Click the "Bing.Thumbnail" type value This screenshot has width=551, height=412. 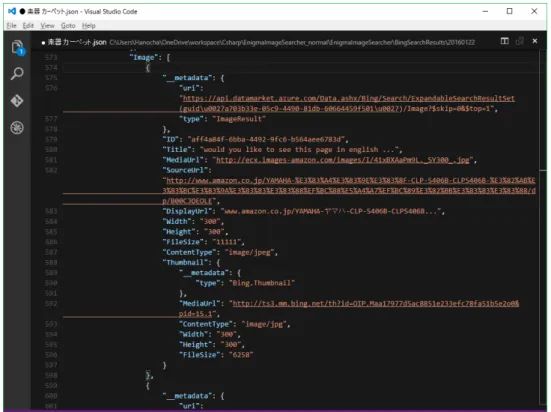262,283
